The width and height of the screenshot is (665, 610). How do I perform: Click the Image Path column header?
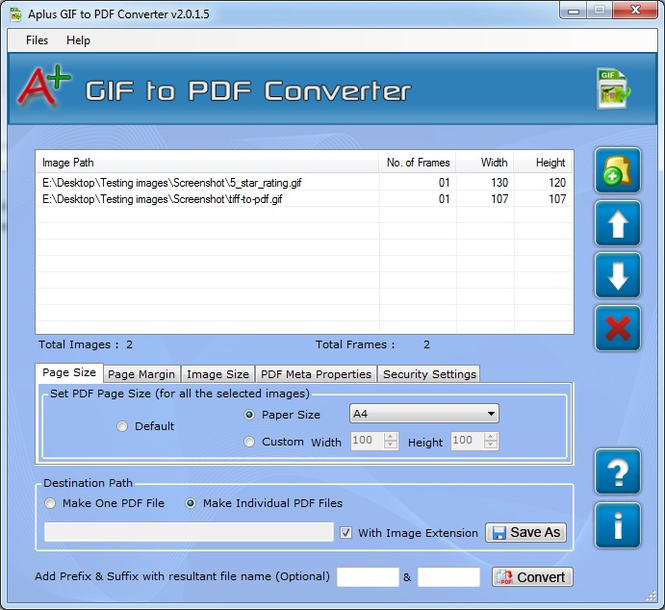(207, 162)
